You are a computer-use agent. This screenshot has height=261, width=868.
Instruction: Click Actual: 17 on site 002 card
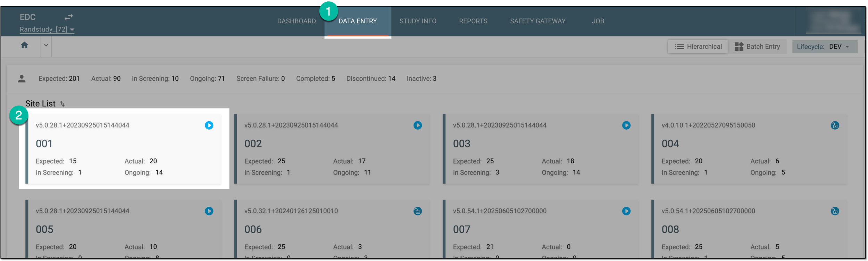(x=349, y=161)
